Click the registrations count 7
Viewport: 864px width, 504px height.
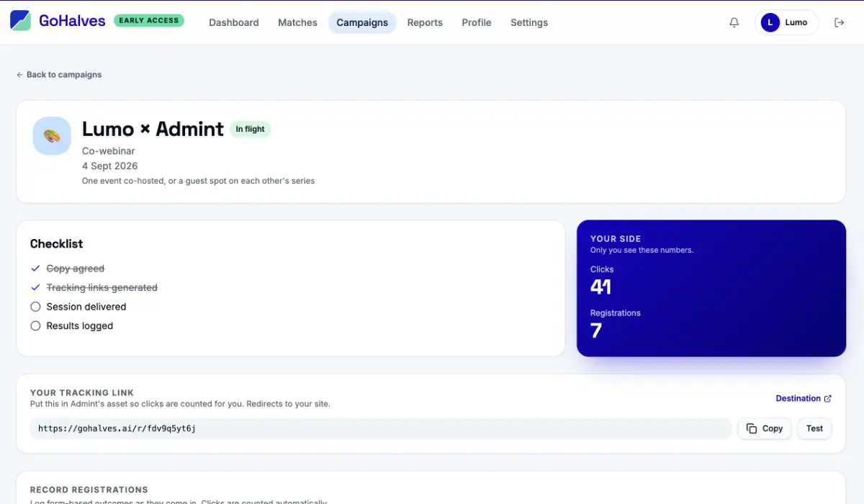tap(596, 331)
